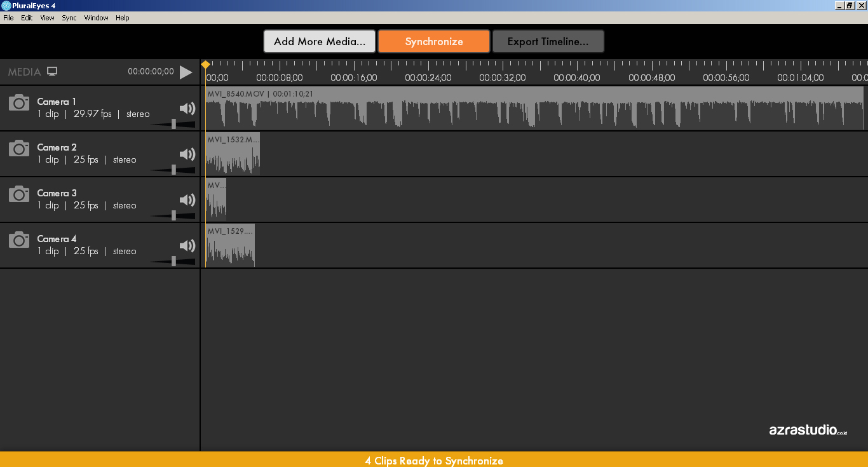Open the Help menu
Screen dimensions: 868x467
(x=123, y=18)
